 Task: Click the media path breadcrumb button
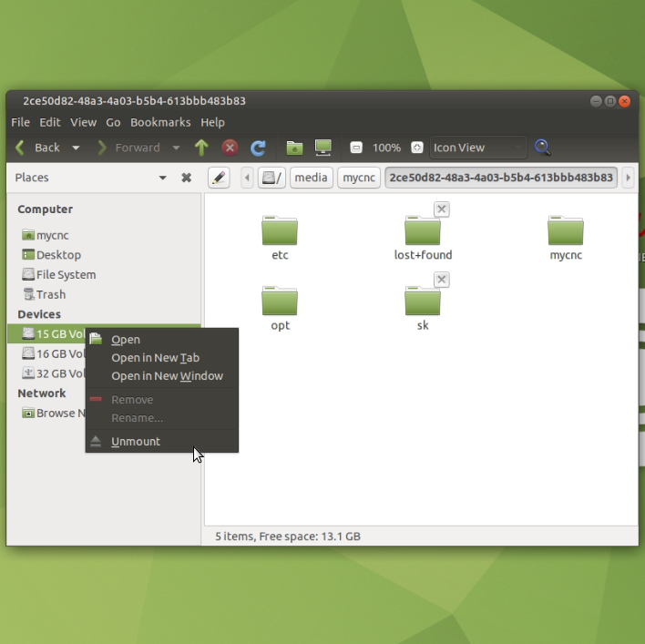click(311, 178)
